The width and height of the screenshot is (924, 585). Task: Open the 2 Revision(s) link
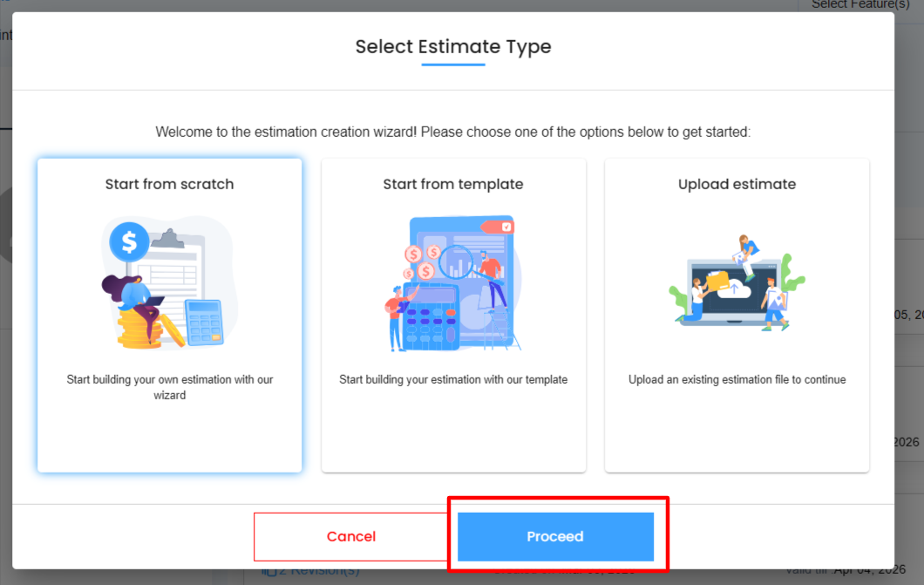click(312, 571)
